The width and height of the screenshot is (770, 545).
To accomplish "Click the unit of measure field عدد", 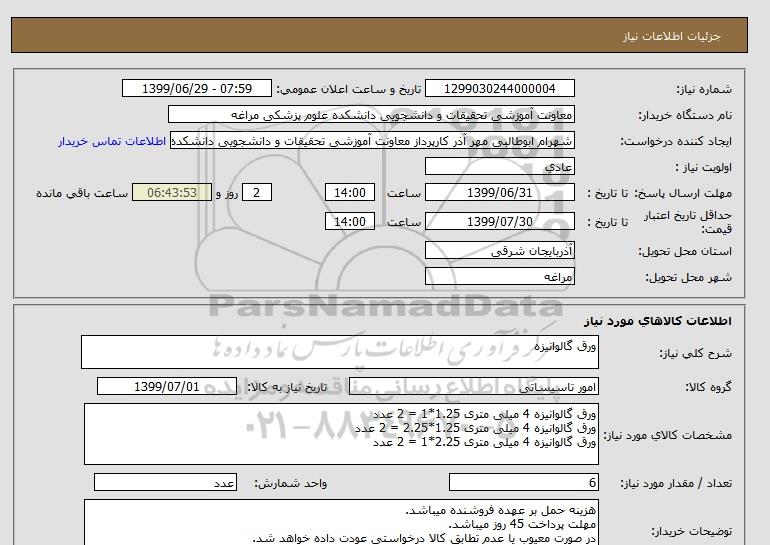I will click(165, 483).
